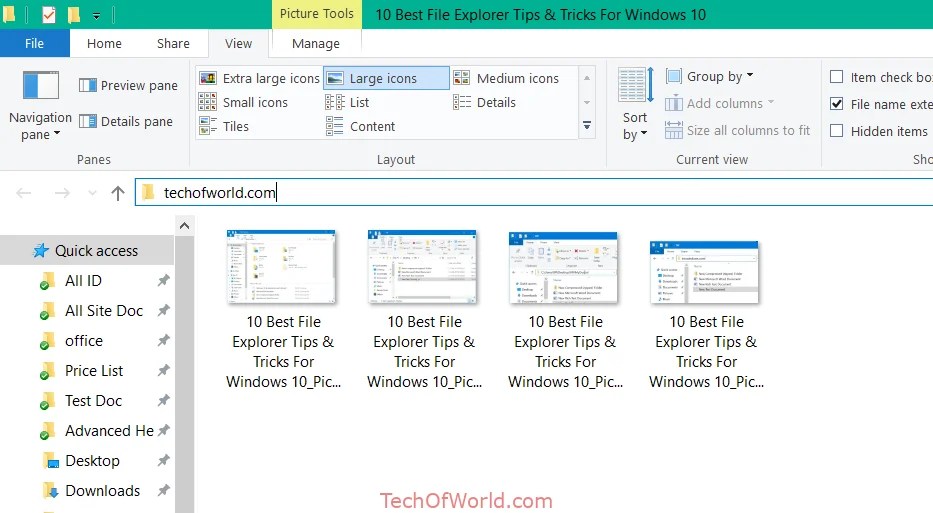Click the pin icon next to All ID
This screenshot has height=513, width=933.
(x=163, y=280)
